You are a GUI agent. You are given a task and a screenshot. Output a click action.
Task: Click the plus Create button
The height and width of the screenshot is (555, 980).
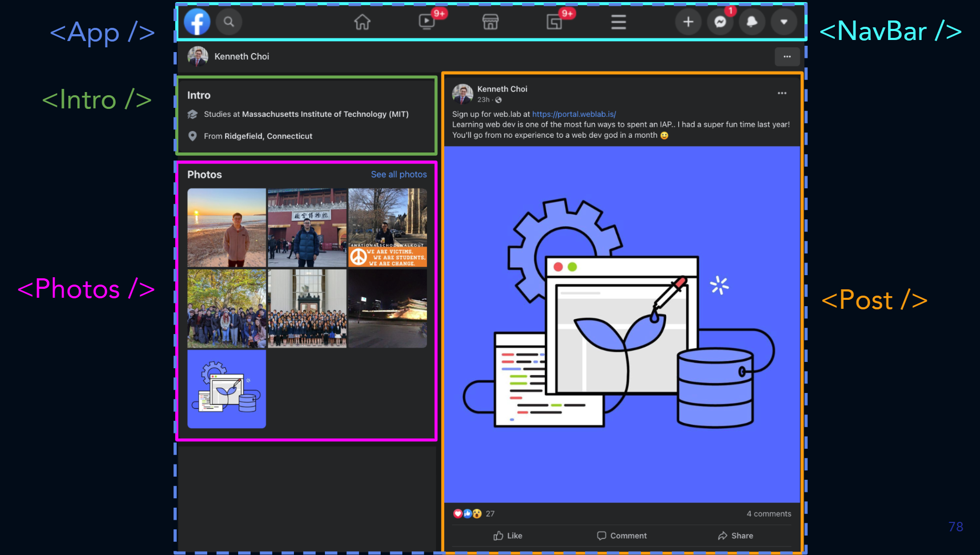point(688,22)
